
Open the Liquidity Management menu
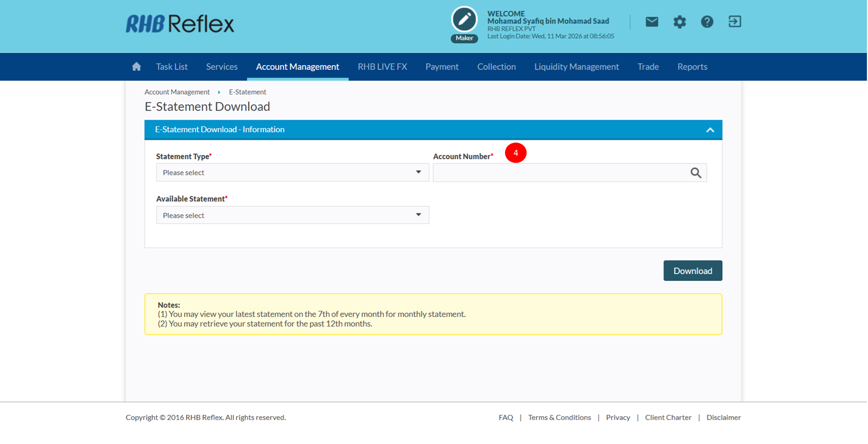click(576, 67)
